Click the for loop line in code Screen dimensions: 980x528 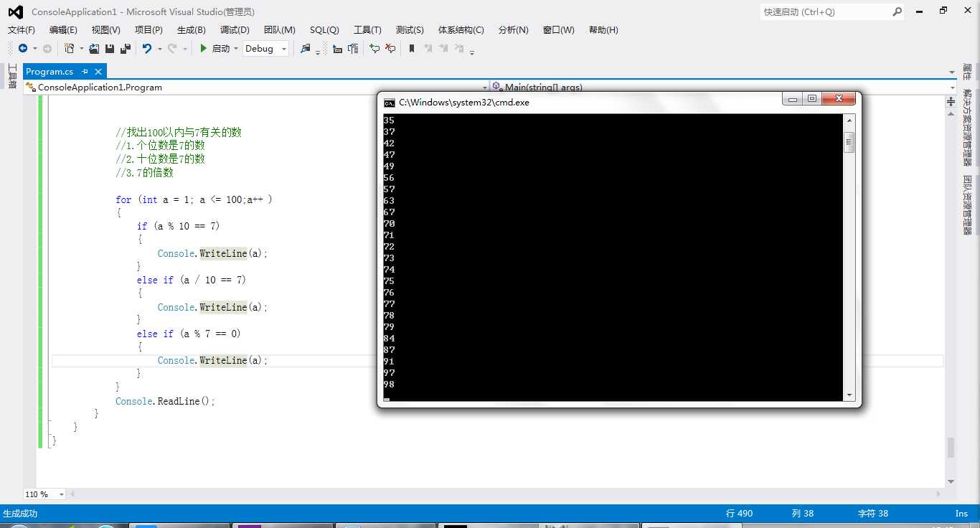point(194,199)
